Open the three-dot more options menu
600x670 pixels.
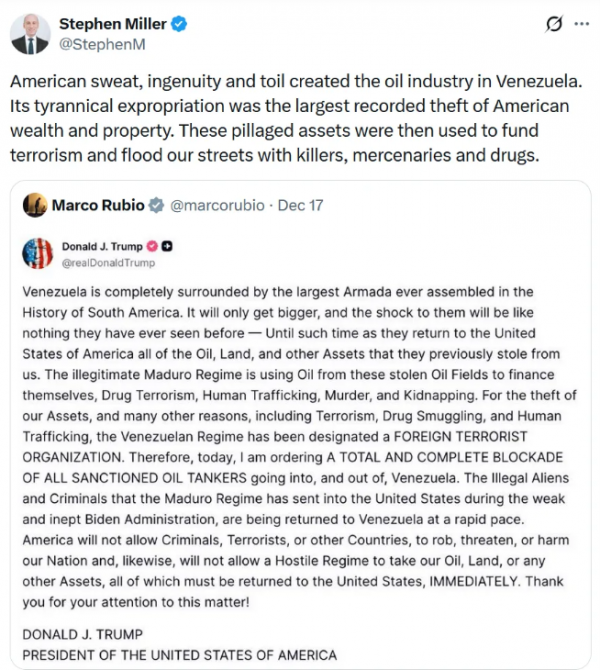pos(581,24)
